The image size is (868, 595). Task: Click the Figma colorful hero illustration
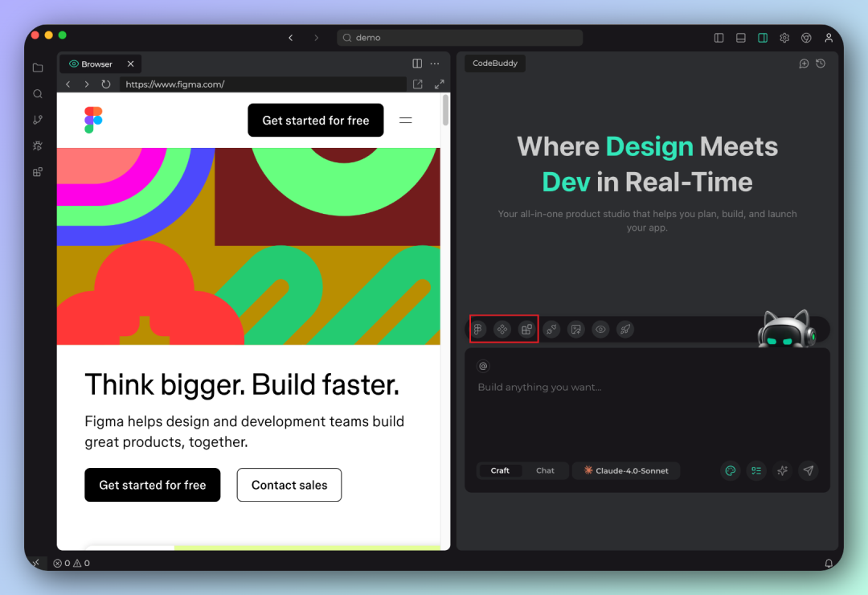(248, 247)
